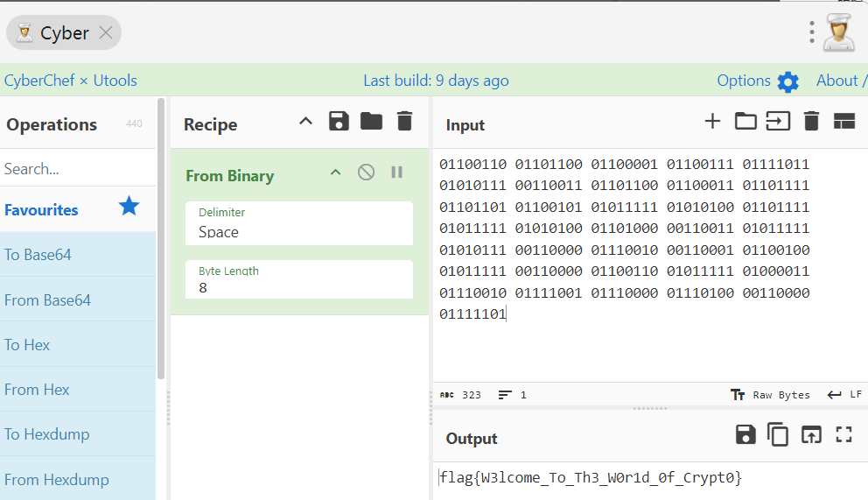The image size is (868, 500).
Task: Open a folder as input
Action: 745,122
